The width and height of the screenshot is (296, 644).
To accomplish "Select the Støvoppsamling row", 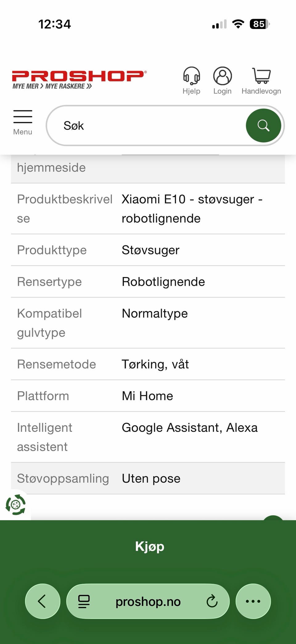I will tap(148, 478).
